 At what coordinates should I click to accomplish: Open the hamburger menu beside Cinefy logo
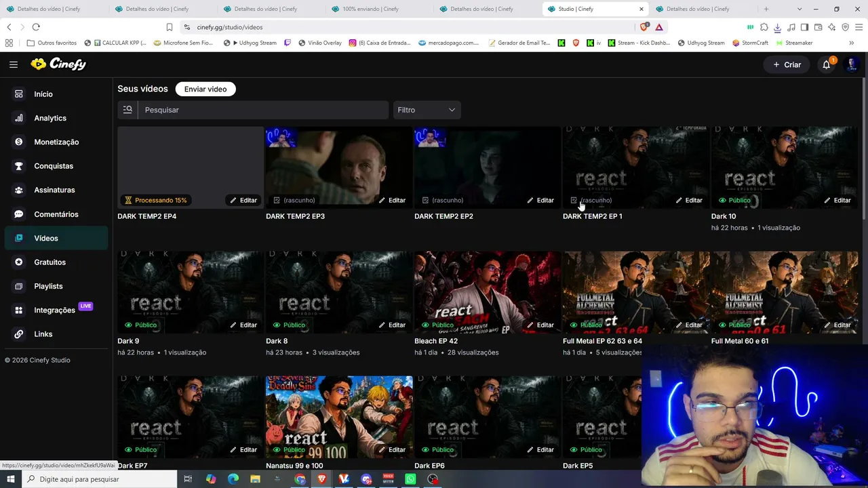pyautogui.click(x=14, y=64)
